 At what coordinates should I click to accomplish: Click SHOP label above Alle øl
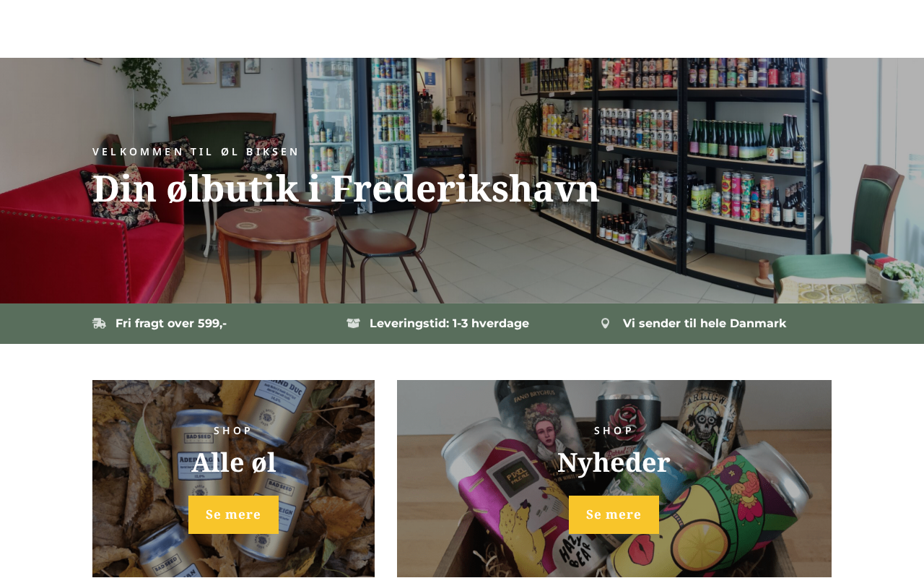pyautogui.click(x=233, y=431)
